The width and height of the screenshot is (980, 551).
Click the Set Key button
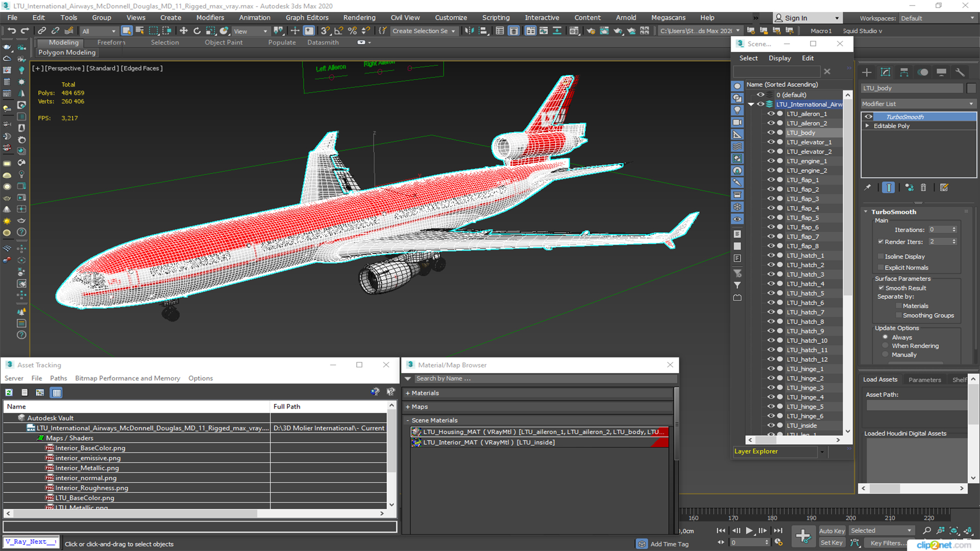point(831,543)
